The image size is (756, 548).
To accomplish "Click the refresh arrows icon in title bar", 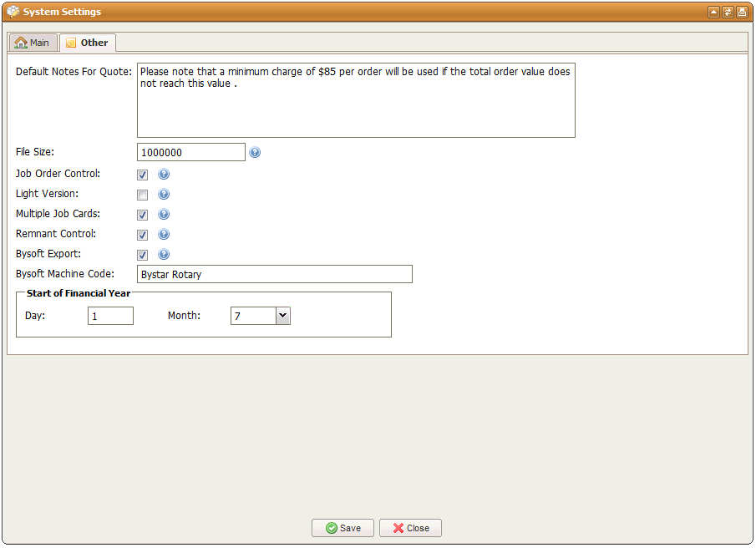I will (728, 12).
